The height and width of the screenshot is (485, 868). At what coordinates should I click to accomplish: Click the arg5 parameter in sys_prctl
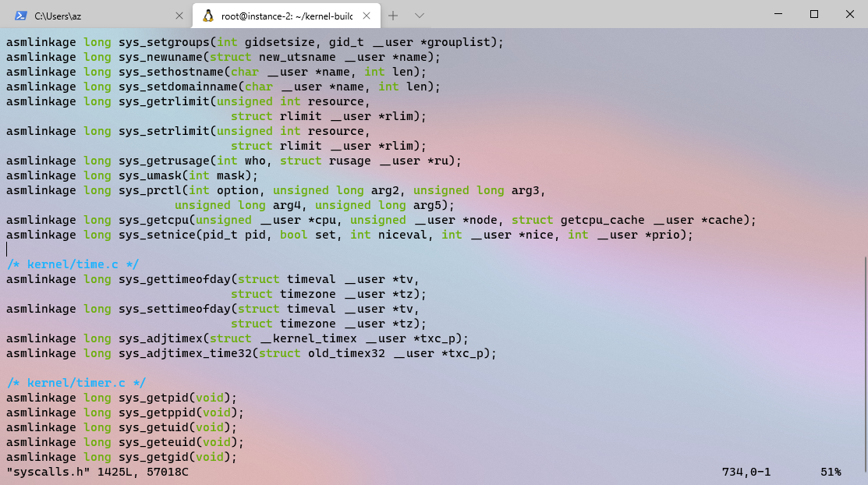point(427,205)
